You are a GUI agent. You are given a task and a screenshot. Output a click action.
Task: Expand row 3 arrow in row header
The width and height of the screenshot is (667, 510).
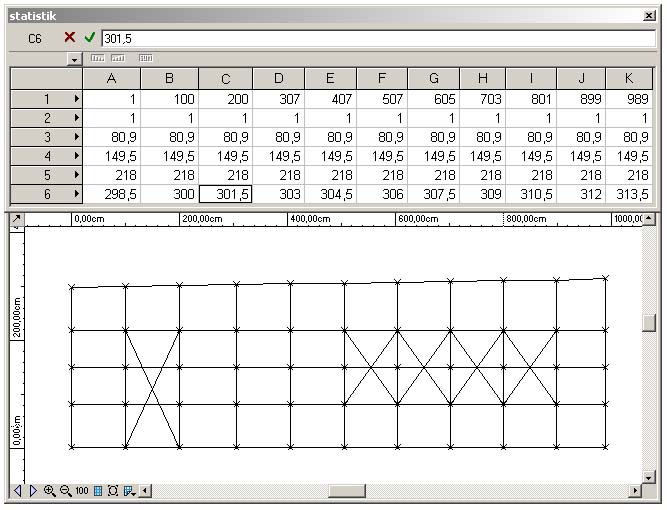coord(76,137)
